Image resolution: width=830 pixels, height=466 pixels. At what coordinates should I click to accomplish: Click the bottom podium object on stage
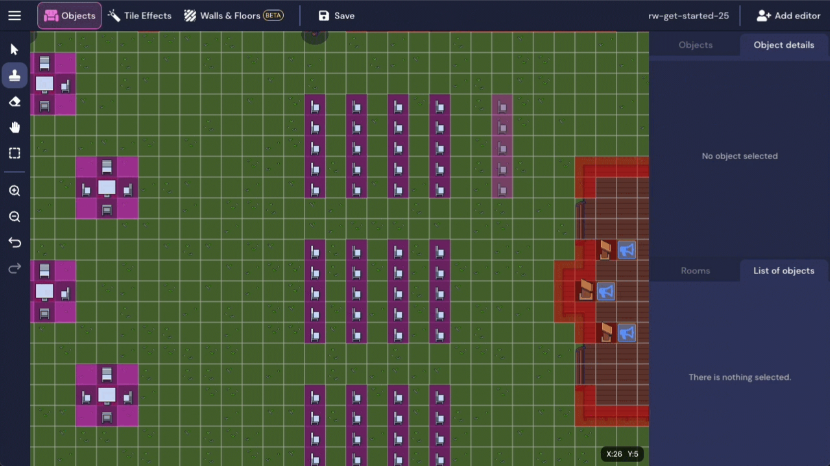click(x=606, y=333)
